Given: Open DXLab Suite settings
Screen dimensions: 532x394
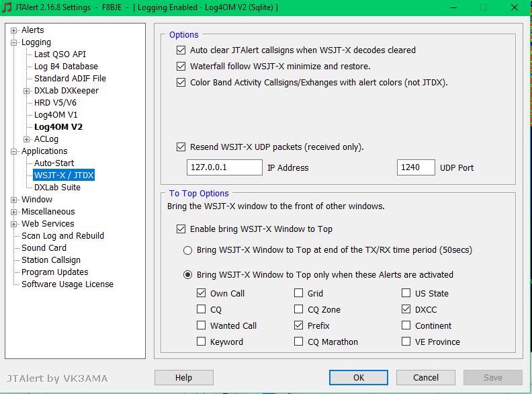Looking at the screenshot, I should click(57, 188).
